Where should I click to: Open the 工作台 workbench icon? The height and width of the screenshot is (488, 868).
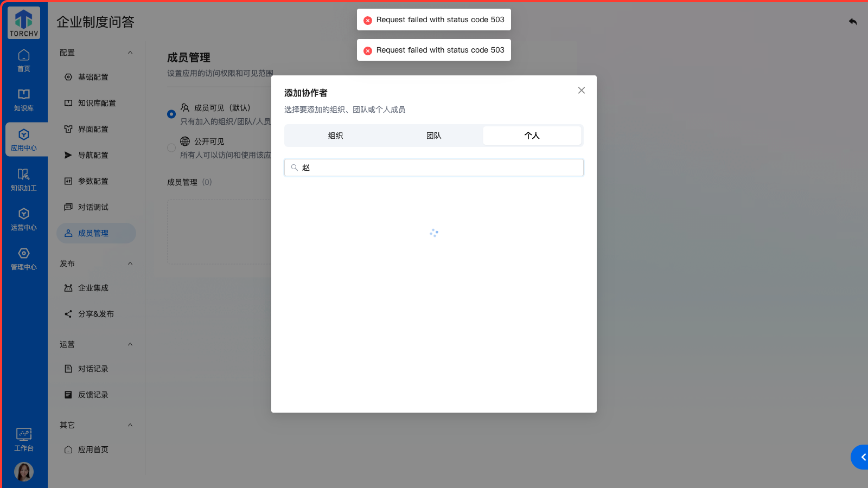coord(24,440)
